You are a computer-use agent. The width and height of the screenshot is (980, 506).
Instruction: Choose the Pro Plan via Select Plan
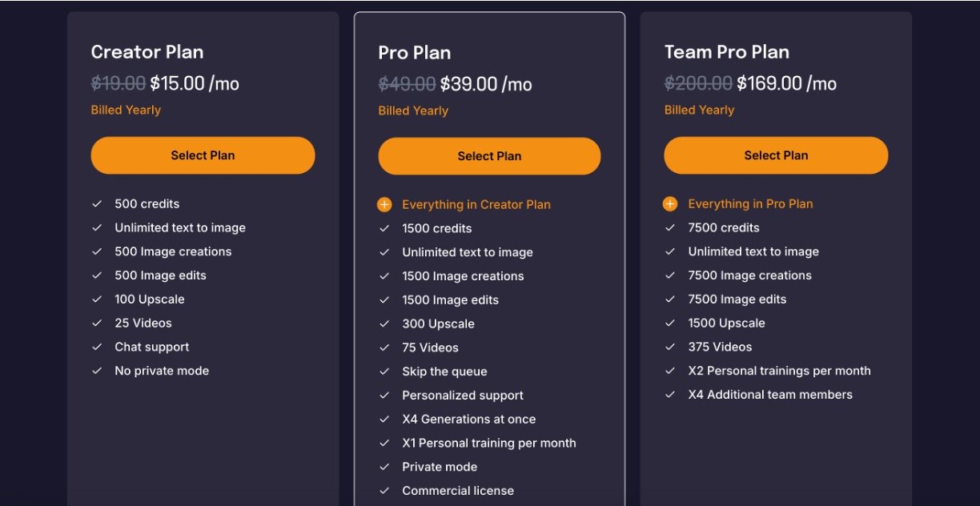click(x=489, y=156)
